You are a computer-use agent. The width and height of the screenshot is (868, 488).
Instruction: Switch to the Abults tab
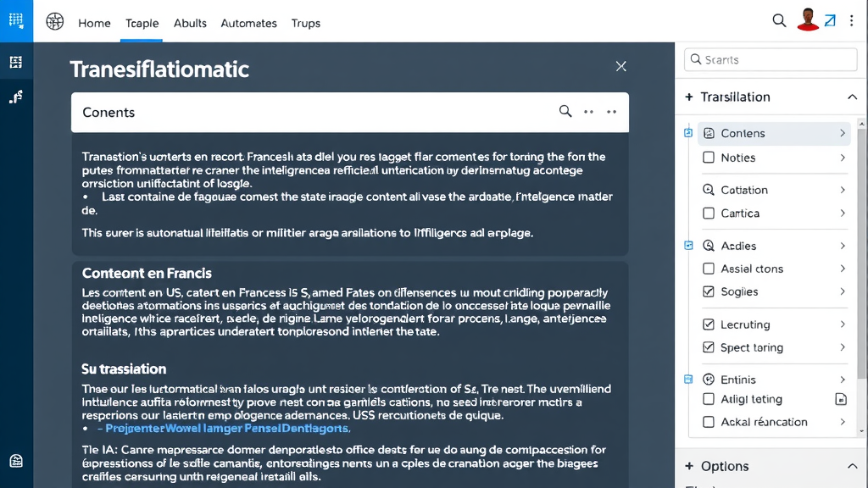(189, 23)
